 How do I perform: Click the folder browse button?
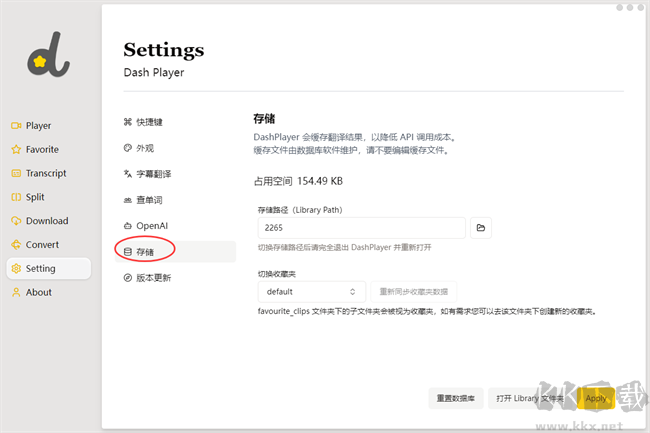point(481,228)
